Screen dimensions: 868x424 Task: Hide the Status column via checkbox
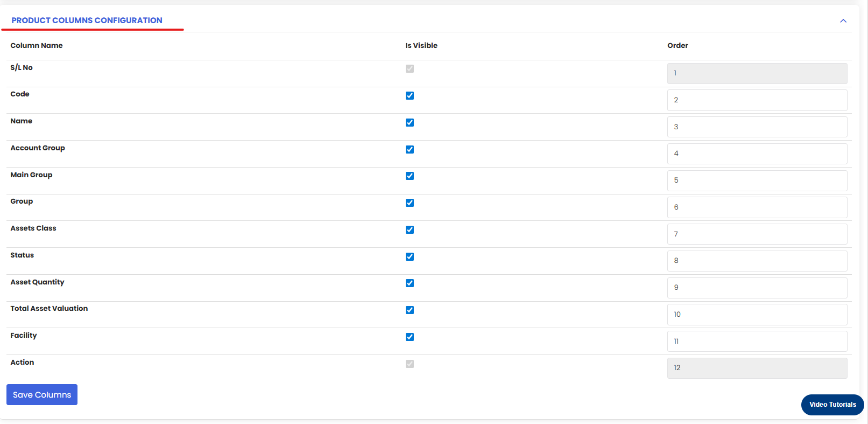tap(410, 256)
